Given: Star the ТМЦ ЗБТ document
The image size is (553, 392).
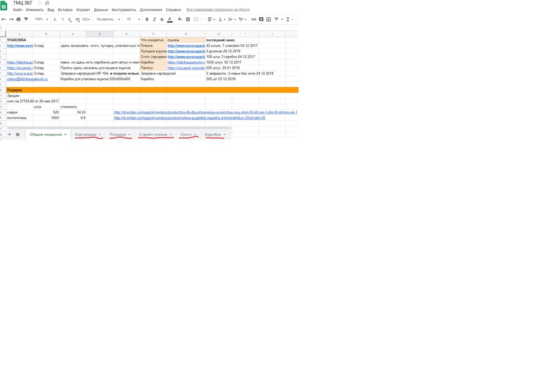Looking at the screenshot, I should pyautogui.click(x=40, y=3).
